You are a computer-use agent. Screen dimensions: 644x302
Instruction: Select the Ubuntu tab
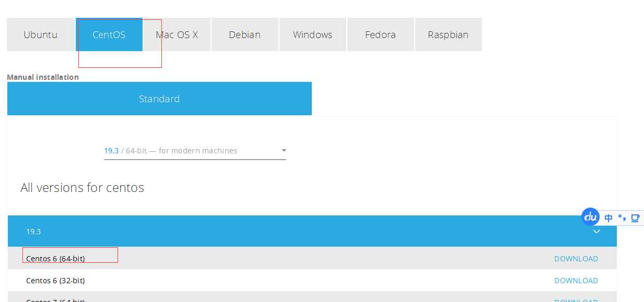40,35
